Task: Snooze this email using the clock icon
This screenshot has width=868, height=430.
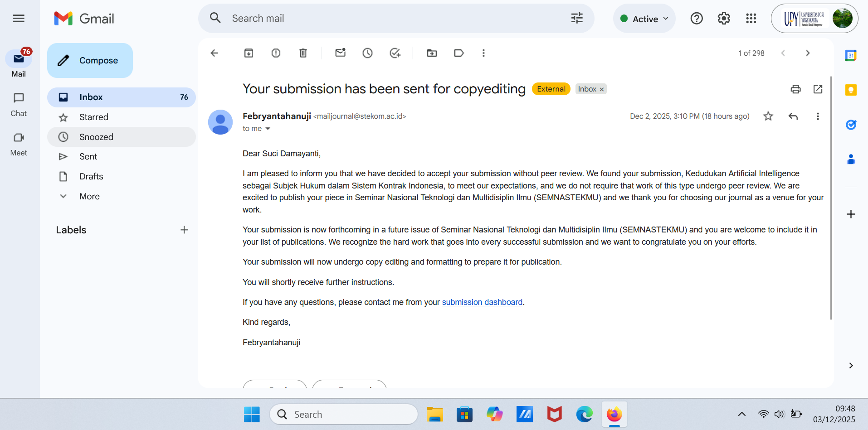Action: (367, 53)
